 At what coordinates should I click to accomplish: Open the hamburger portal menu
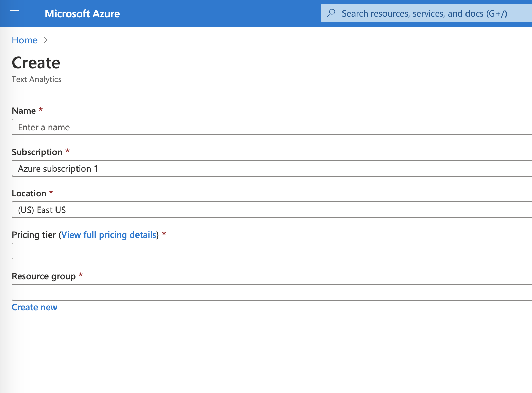pos(14,13)
